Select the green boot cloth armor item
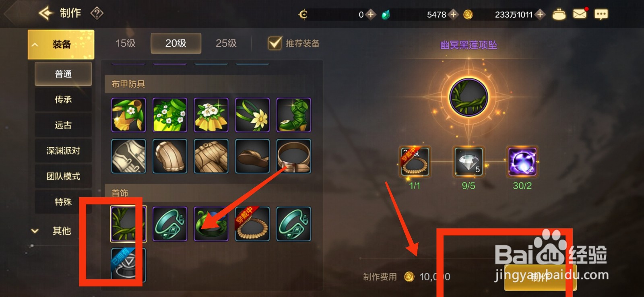This screenshot has height=297, width=644. [294, 115]
